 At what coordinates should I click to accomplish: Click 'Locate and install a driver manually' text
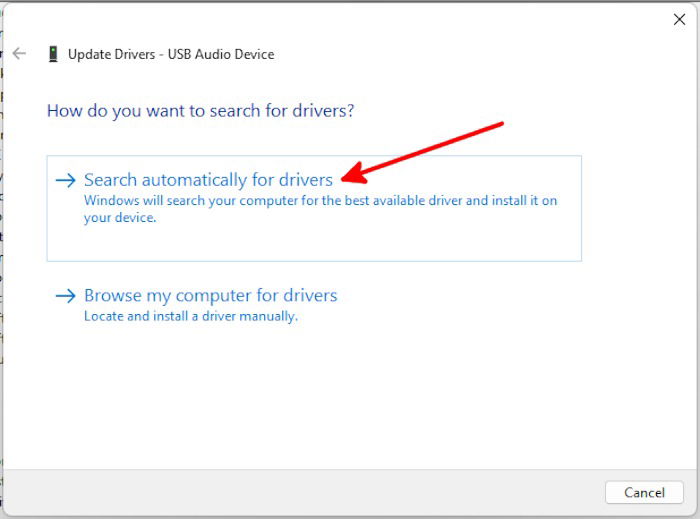pos(191,316)
